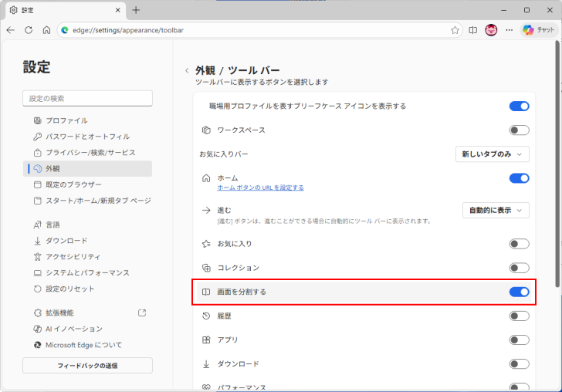Click the split screen toolbar icon
562x392 pixels.
(x=473, y=30)
